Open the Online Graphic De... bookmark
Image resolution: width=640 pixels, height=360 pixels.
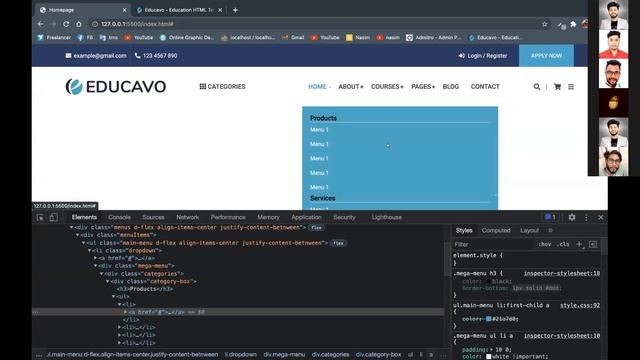point(187,38)
